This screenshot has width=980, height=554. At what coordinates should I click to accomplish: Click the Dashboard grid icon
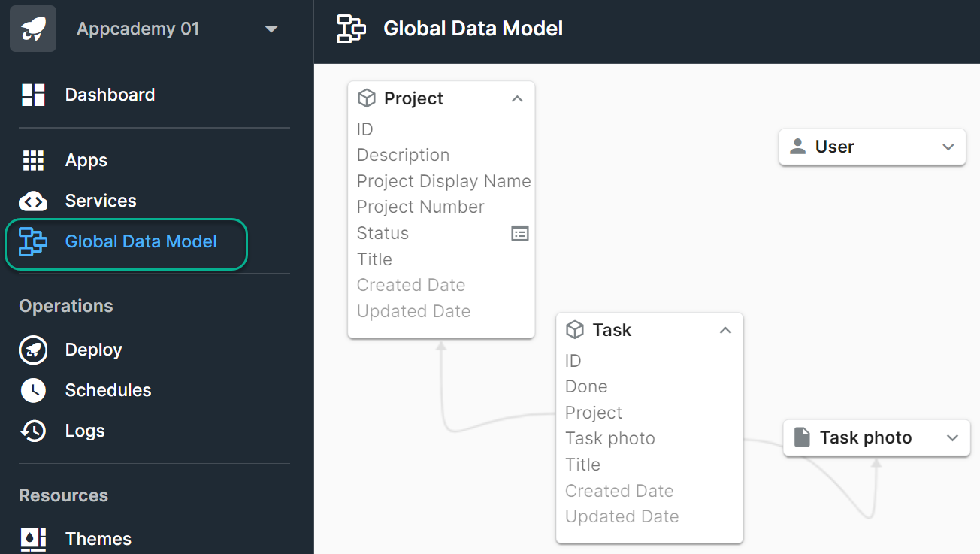[x=33, y=95]
